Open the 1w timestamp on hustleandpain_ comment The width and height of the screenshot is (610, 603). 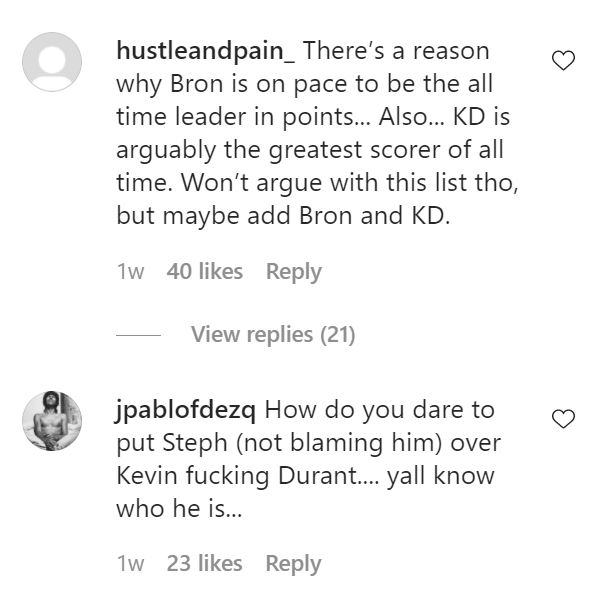point(130,271)
